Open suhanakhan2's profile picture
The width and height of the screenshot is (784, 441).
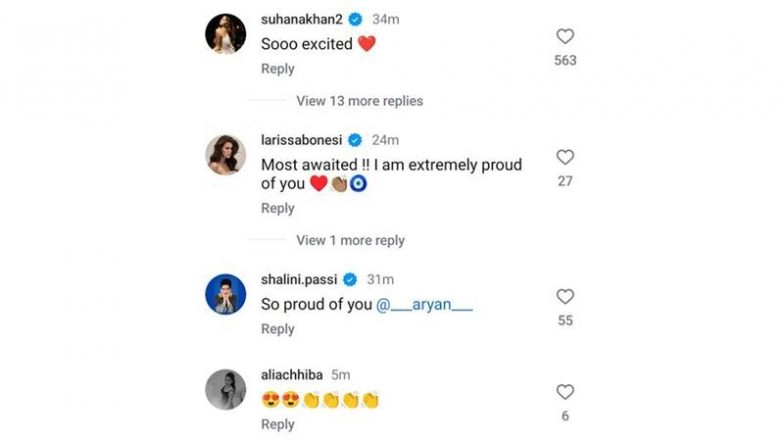pos(225,34)
